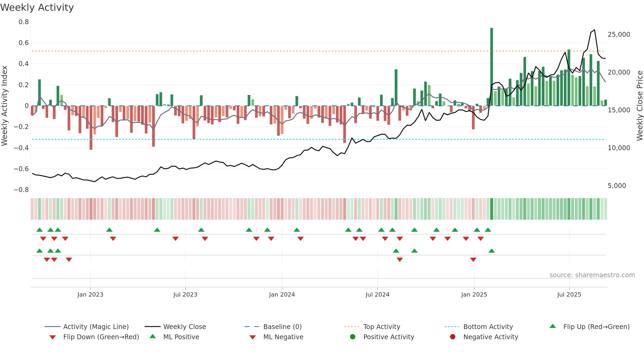Hide the Baseline (0) series via legend
644x362 pixels.
[x=273, y=327]
